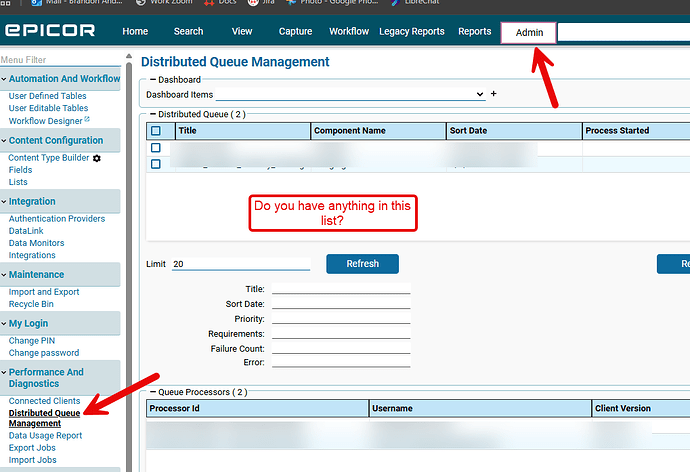Screen dimensions: 690x472
Task: Open the Recycle Bin link
Action: coord(31,304)
